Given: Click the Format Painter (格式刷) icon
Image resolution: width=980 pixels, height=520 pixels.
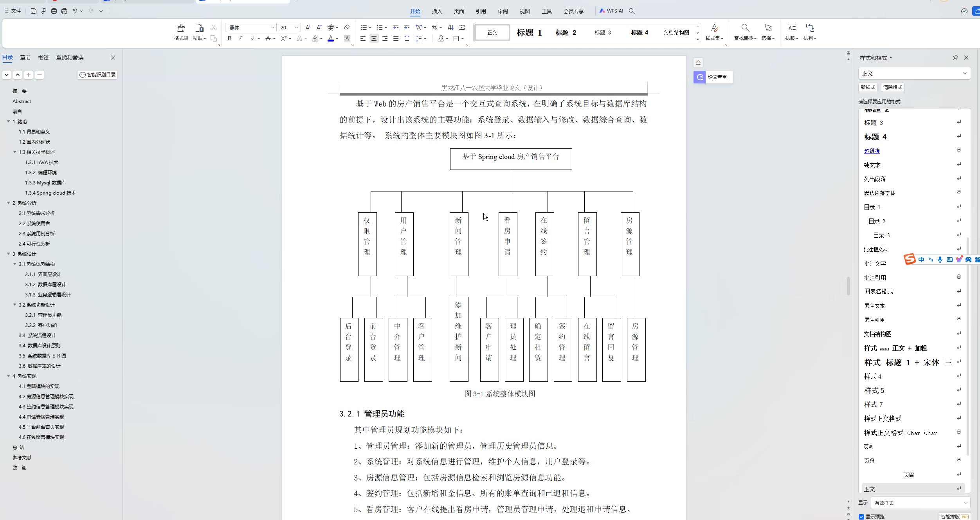Looking at the screenshot, I should pos(181,28).
